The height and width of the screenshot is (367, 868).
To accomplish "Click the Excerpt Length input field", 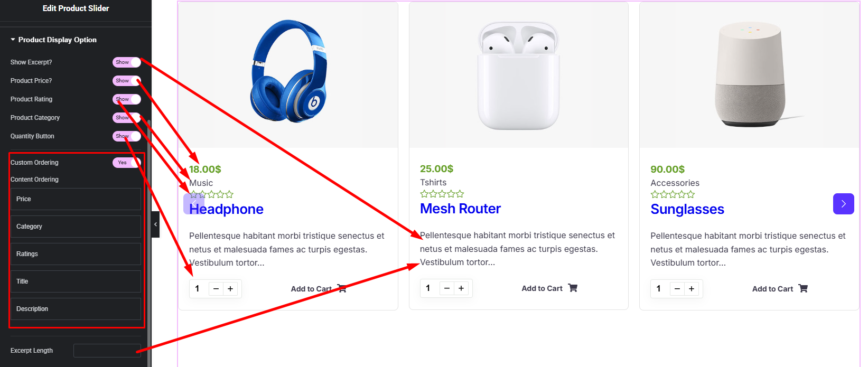I will [107, 351].
